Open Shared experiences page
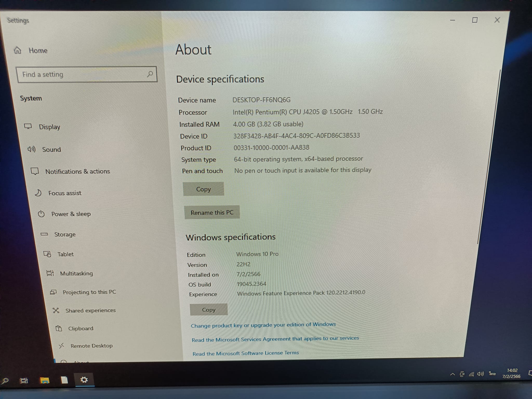Image resolution: width=532 pixels, height=399 pixels. pyautogui.click(x=91, y=310)
